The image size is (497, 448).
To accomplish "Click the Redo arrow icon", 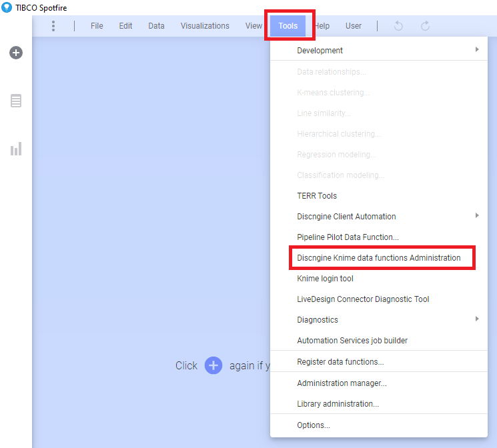I will 425,26.
